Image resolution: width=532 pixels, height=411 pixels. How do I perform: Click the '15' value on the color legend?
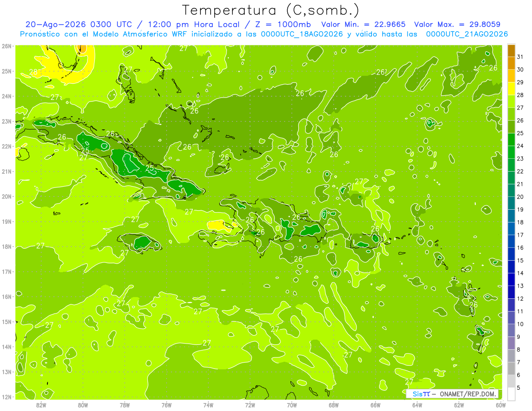tap(520, 260)
